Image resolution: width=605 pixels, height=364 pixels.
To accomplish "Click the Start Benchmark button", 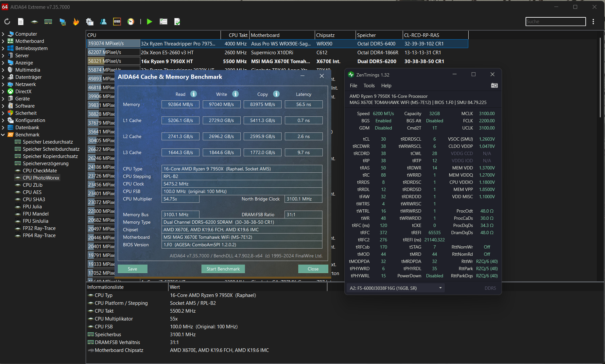I will click(x=223, y=269).
